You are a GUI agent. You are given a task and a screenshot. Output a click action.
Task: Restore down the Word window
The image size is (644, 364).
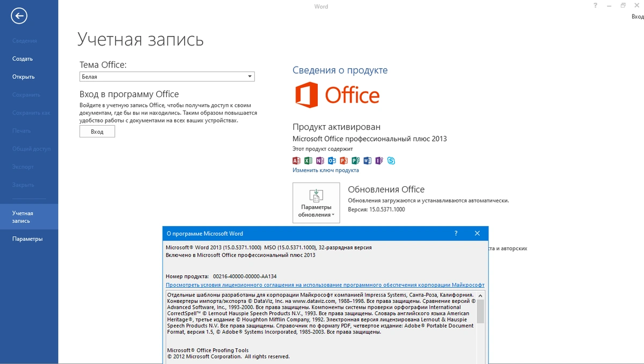pyautogui.click(x=623, y=5)
